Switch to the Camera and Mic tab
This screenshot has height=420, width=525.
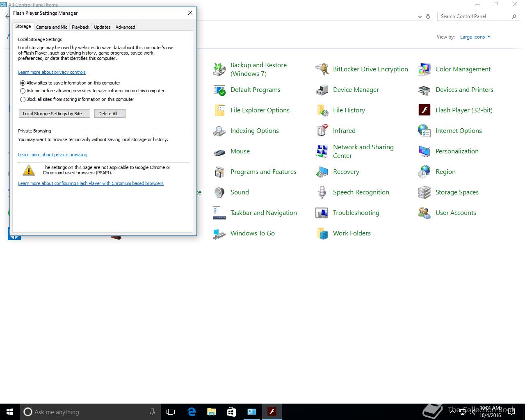[51, 27]
